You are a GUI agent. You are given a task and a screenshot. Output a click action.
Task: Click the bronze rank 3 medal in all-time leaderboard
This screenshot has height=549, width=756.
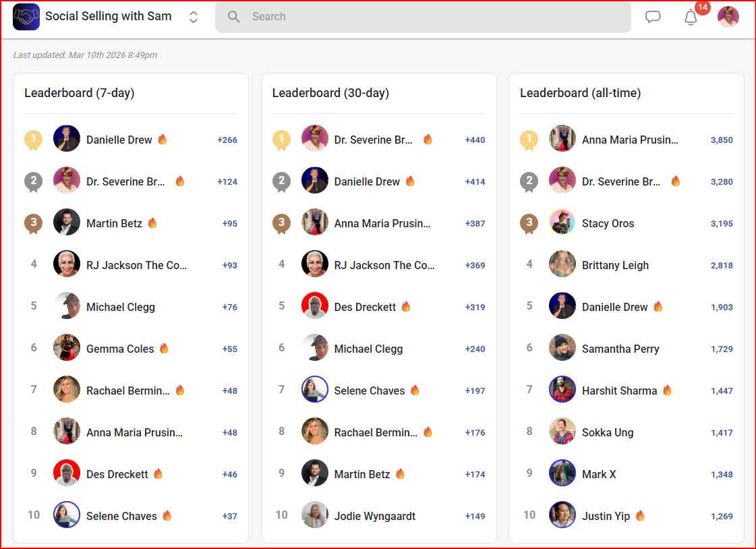(529, 223)
